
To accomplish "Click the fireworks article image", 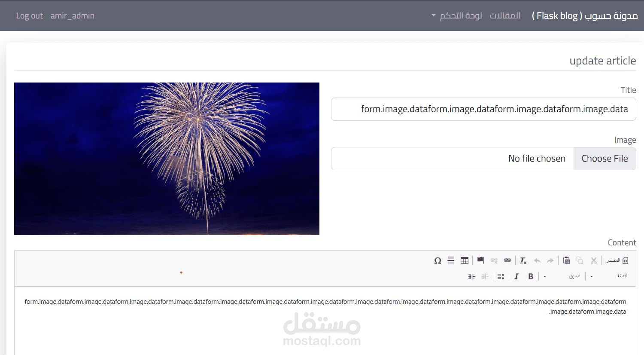I will click(167, 159).
